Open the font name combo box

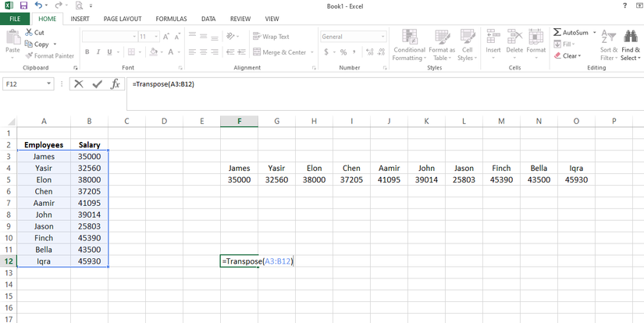point(109,37)
